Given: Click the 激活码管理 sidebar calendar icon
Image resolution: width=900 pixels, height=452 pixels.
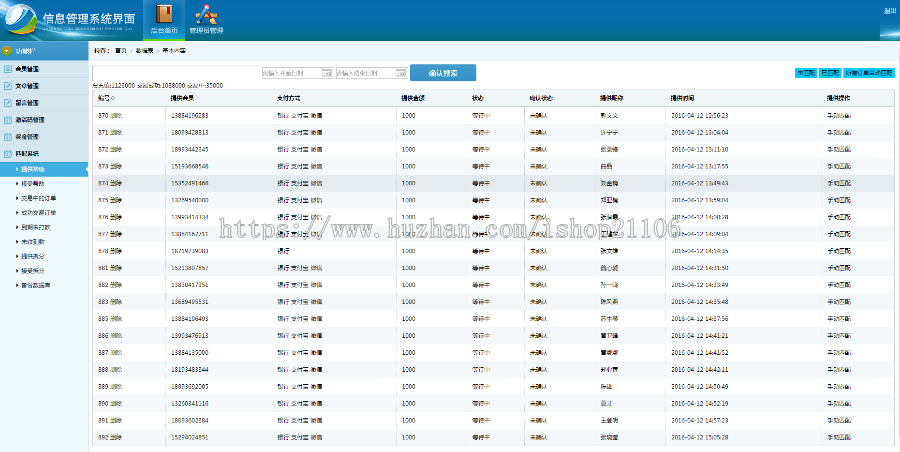Looking at the screenshot, I should [7, 119].
